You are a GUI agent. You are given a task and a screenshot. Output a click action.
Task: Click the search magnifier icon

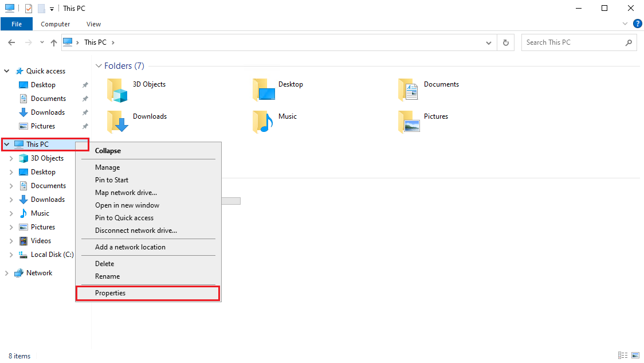click(x=629, y=42)
